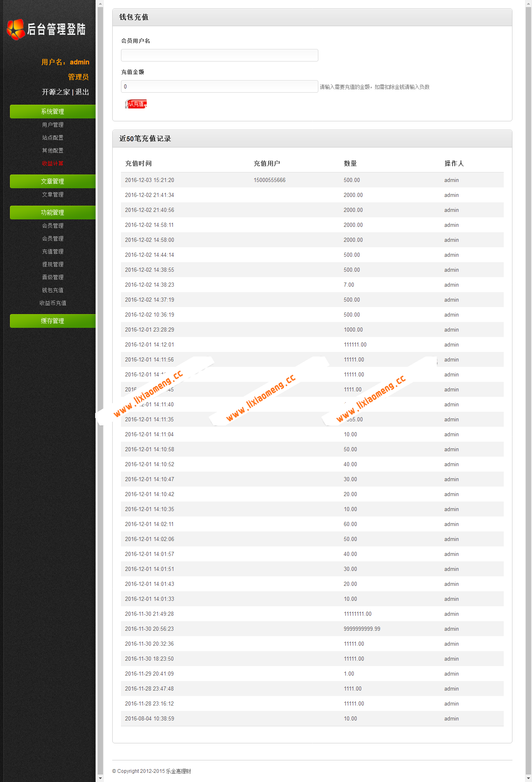Click the 近50笔充值记录 panel header

pos(312,138)
